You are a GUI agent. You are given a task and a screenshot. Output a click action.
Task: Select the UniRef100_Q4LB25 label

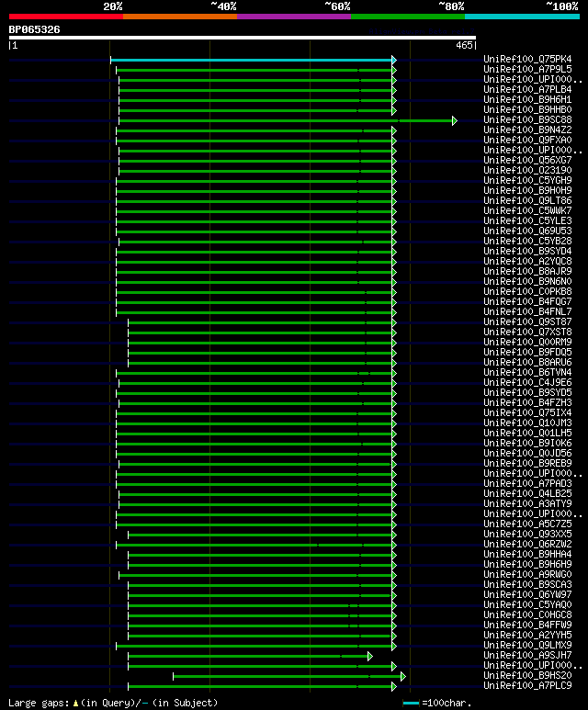527,493
